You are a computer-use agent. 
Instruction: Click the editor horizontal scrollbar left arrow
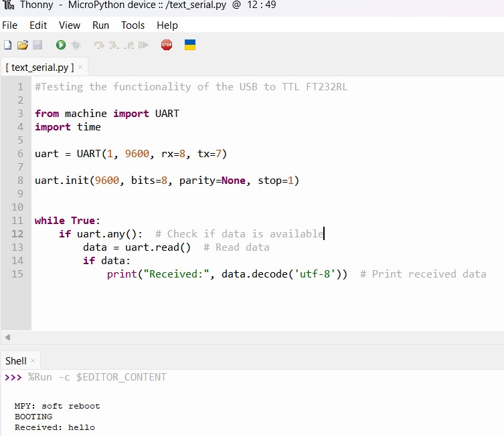[8, 338]
